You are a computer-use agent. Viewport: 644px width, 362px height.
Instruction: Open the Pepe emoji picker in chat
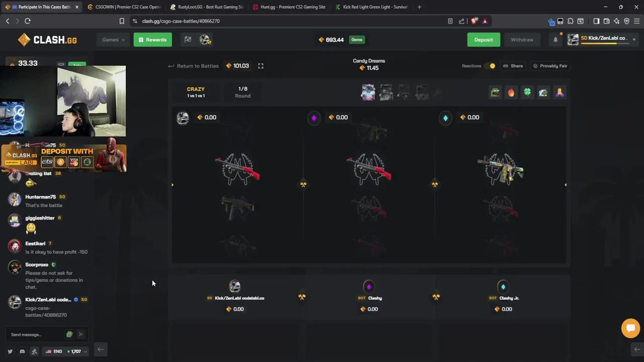69,334
